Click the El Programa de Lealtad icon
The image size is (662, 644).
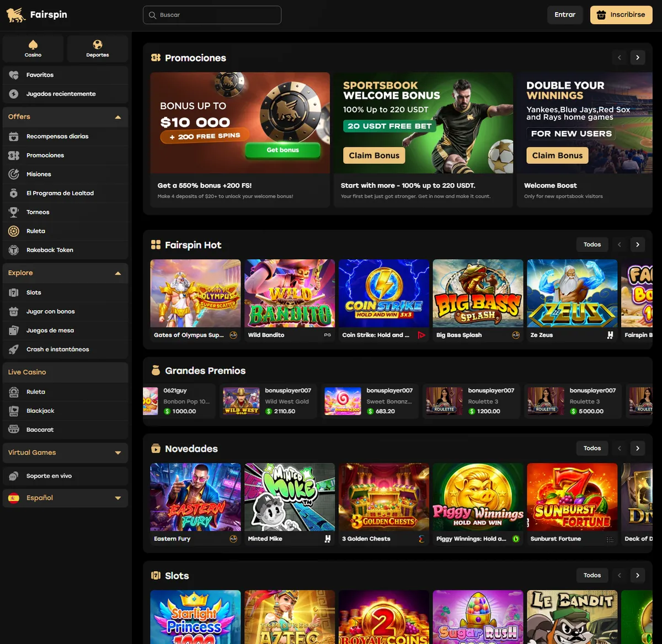point(14,193)
